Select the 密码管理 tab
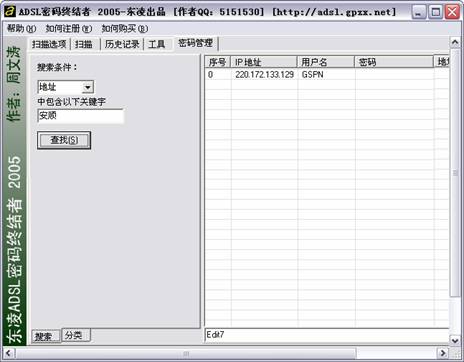 tap(195, 43)
